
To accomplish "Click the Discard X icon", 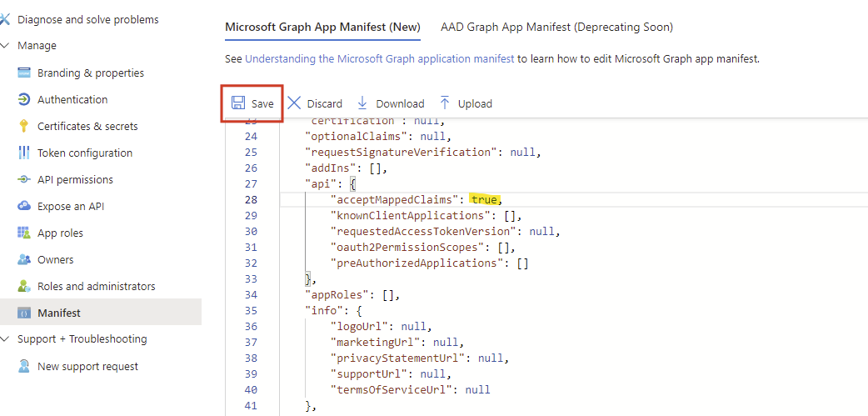I will coord(294,103).
